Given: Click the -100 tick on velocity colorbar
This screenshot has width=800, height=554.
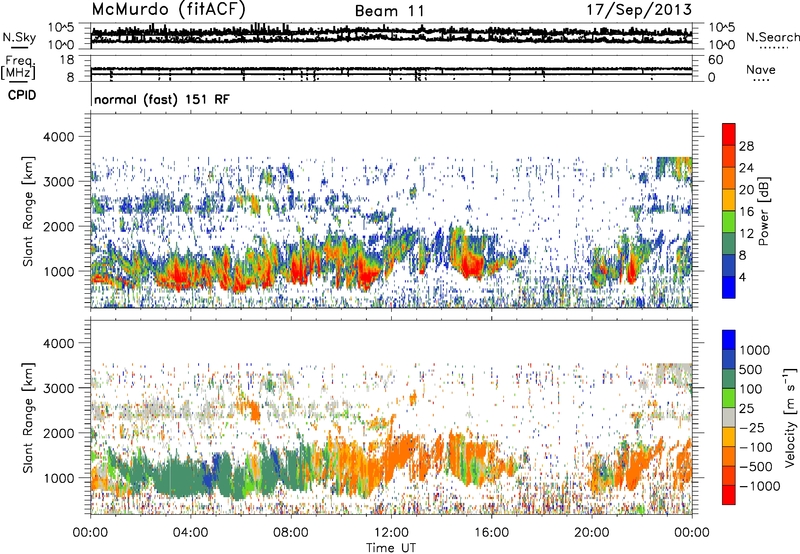Looking at the screenshot, I should point(755,447).
